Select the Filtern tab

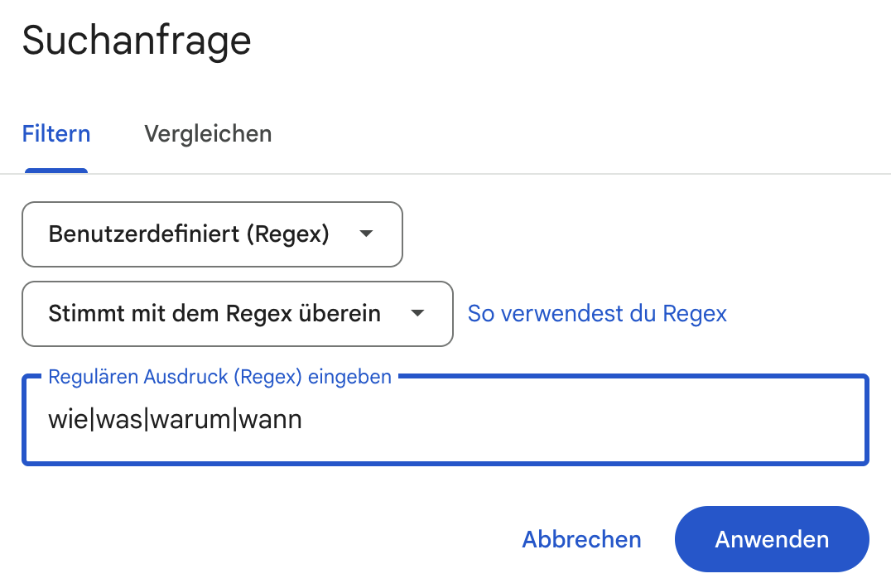55,133
